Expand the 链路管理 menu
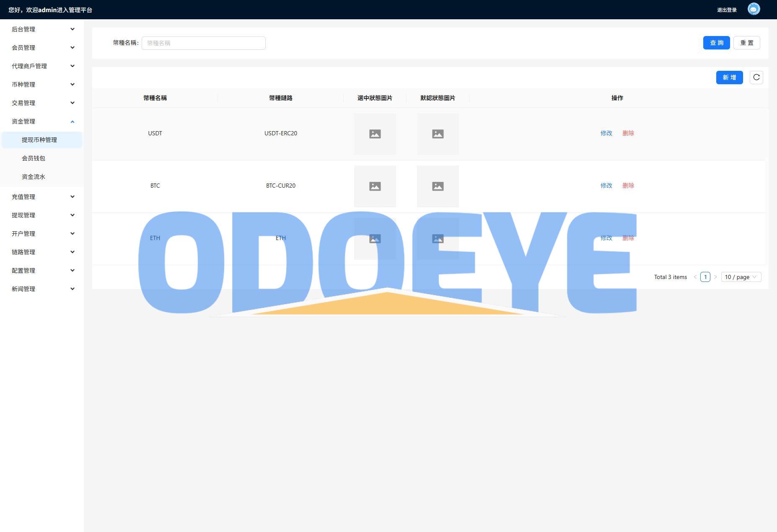This screenshot has height=532, width=777. [42, 252]
